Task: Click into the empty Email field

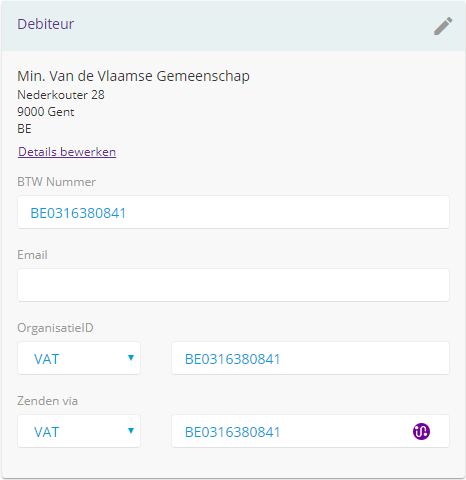Action: tap(233, 285)
